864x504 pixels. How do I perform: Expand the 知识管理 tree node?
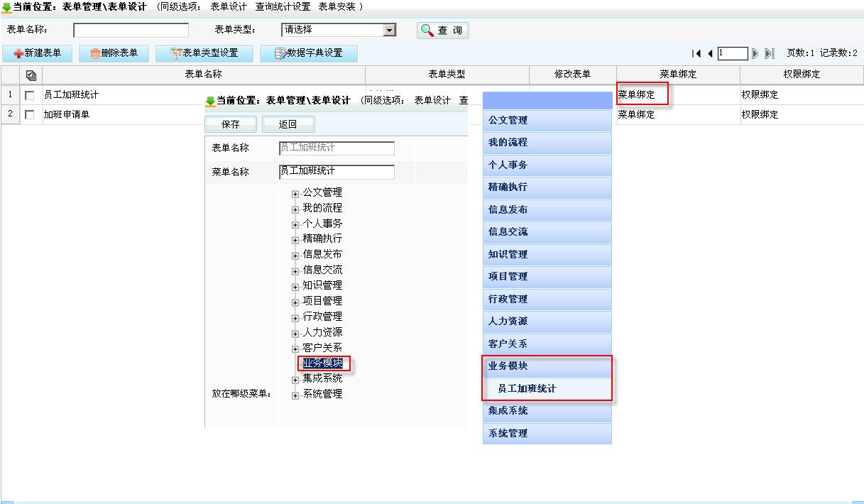tap(295, 287)
